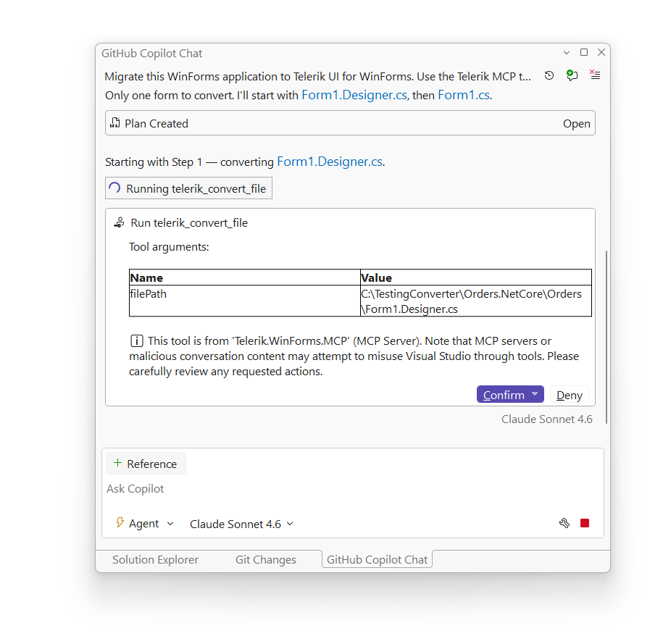Switch to Solution Explorer tab
This screenshot has height=644, width=663.
pos(155,559)
